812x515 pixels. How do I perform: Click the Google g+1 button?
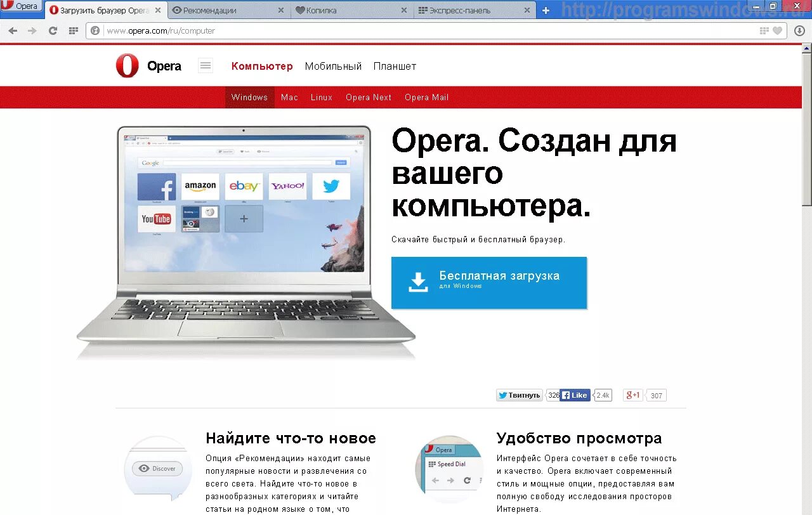(633, 395)
